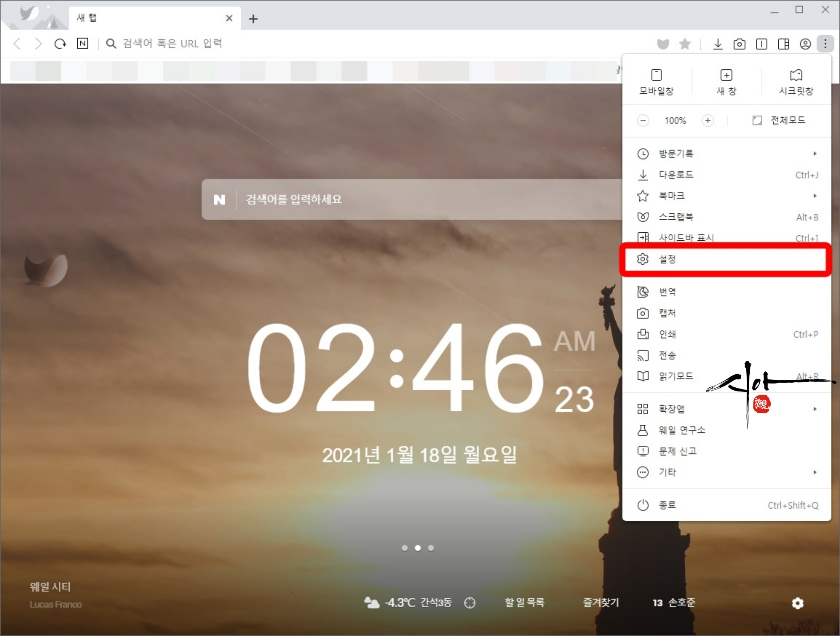The image size is (840, 636).
Task: Click the bookmark star icon in address bar
Action: coord(685,44)
